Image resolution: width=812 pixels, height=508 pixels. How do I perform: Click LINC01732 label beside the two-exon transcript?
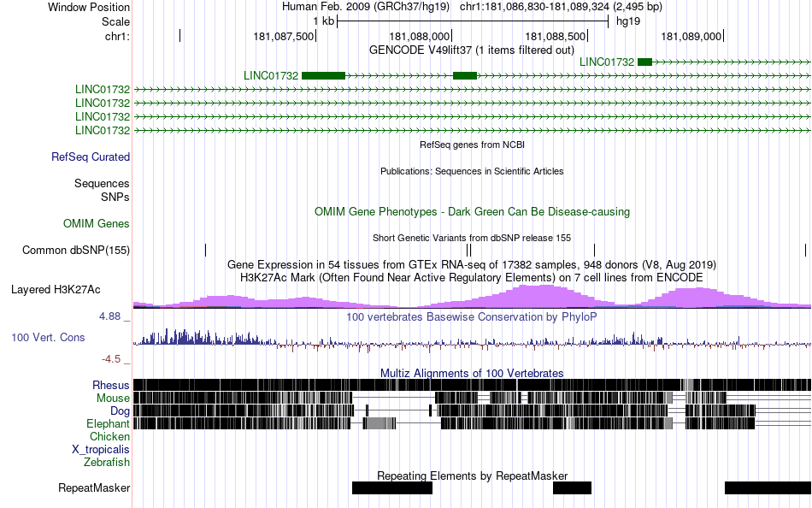click(x=271, y=75)
